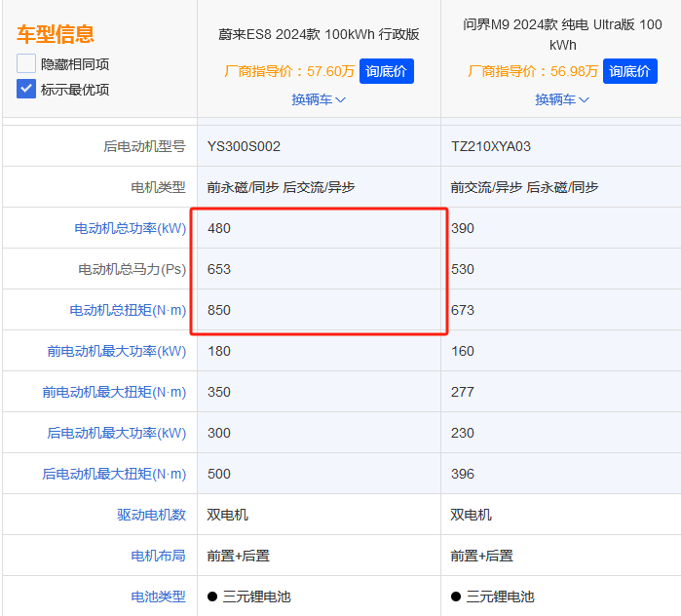Screen dimensions: 681x616
Task: Click the 后电动机最大功率(kW) label link
Action: pyautogui.click(x=116, y=433)
